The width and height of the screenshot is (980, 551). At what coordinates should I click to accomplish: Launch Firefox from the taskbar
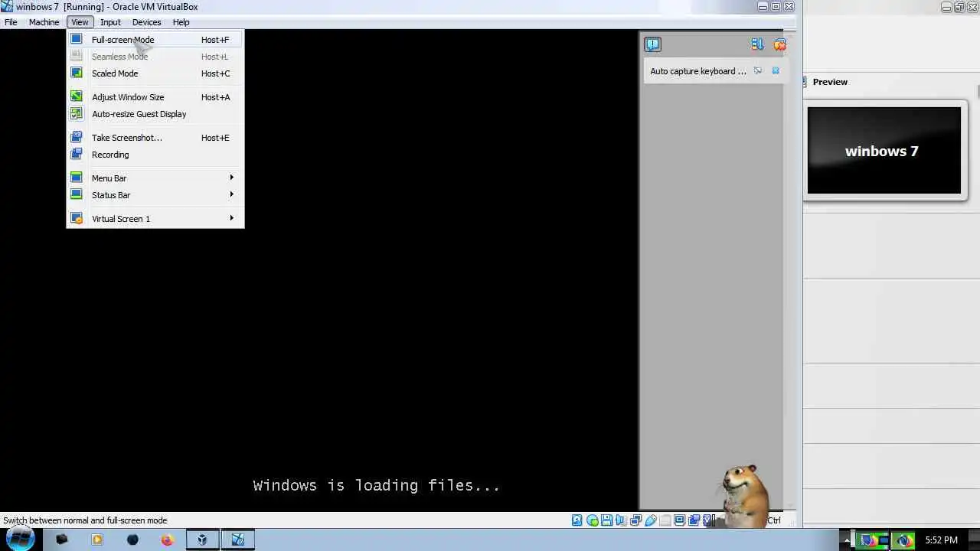tap(168, 540)
